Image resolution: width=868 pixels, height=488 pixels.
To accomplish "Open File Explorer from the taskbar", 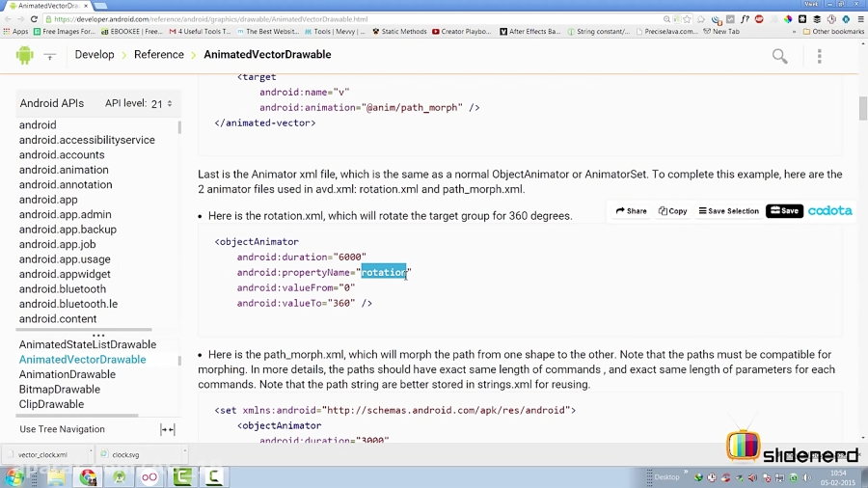I will (57, 477).
